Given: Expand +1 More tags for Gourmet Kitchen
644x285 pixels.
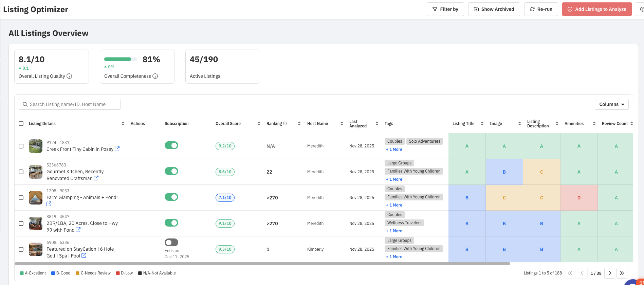Looking at the screenshot, I should 394,179.
